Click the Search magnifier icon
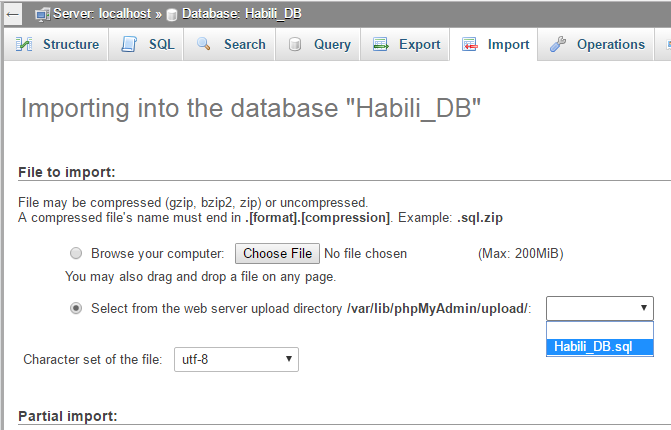The image size is (671, 430). (204, 45)
